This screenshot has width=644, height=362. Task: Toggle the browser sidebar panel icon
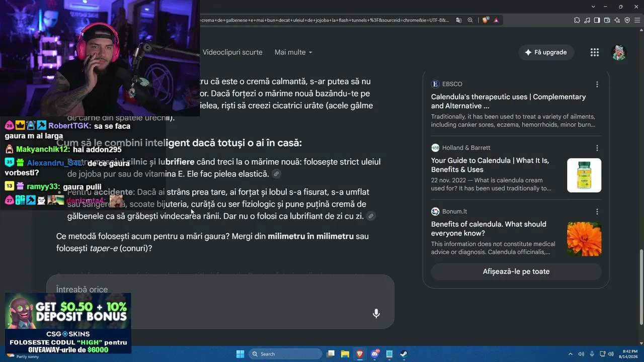coord(597,20)
